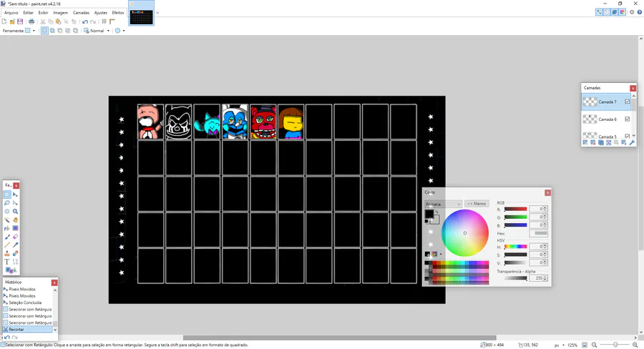Toggle visibility checkbox of Camada 5

[x=627, y=136]
